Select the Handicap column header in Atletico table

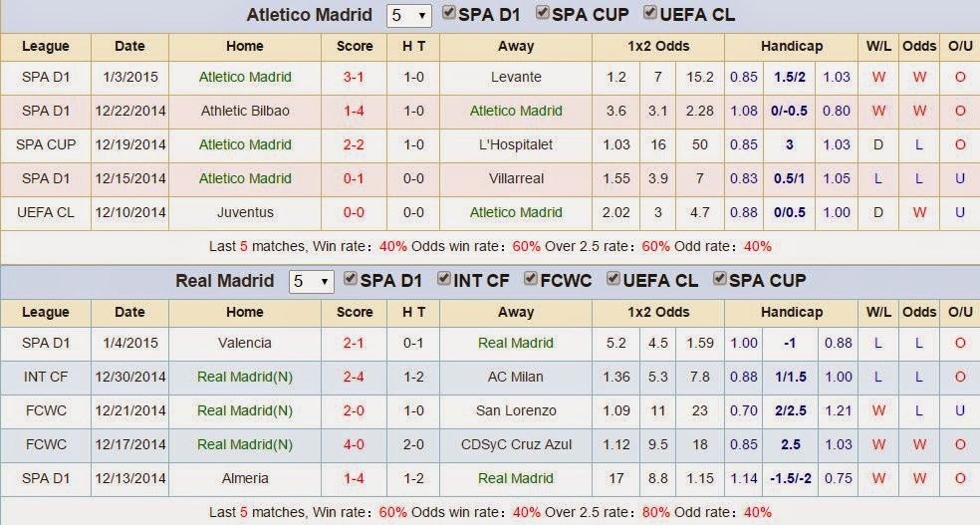[x=791, y=46]
